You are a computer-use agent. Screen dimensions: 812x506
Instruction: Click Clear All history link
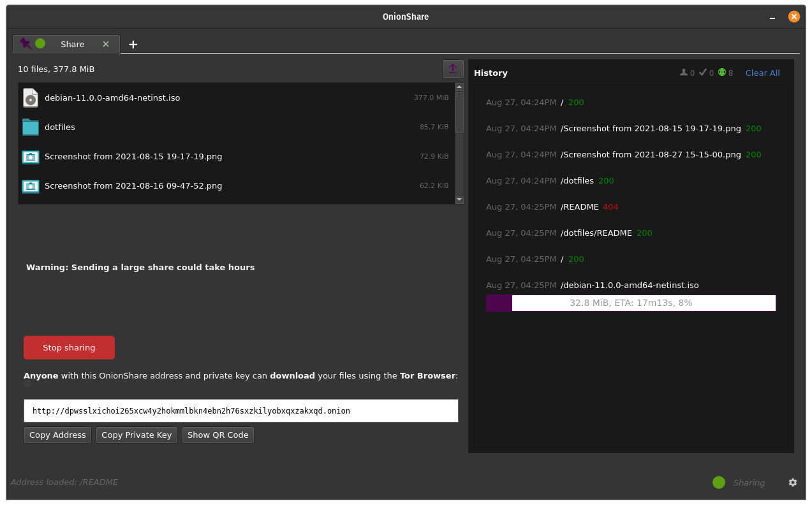[762, 73]
